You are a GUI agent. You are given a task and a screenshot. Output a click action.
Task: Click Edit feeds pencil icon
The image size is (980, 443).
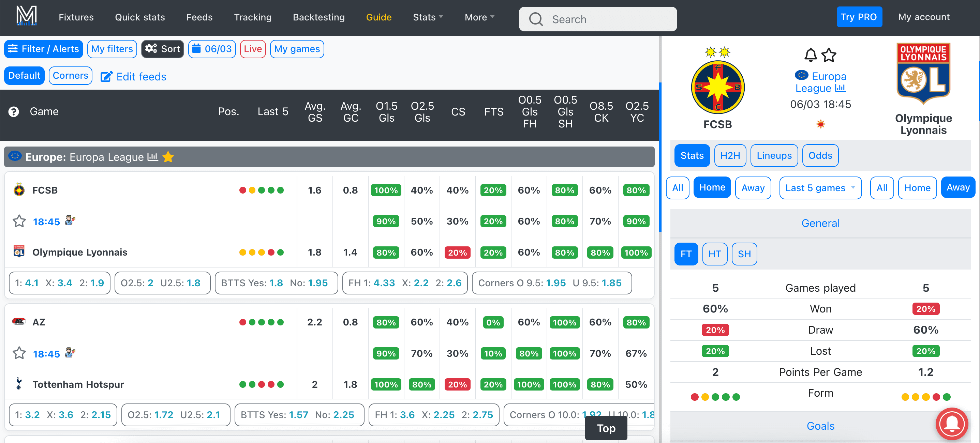106,77
